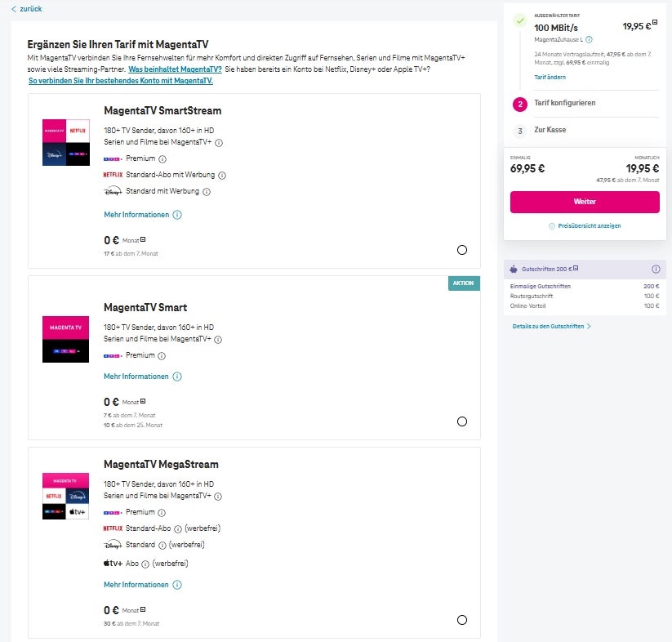Select the MagentaTV SmartStream radio button
The width and height of the screenshot is (672, 642).
click(462, 250)
